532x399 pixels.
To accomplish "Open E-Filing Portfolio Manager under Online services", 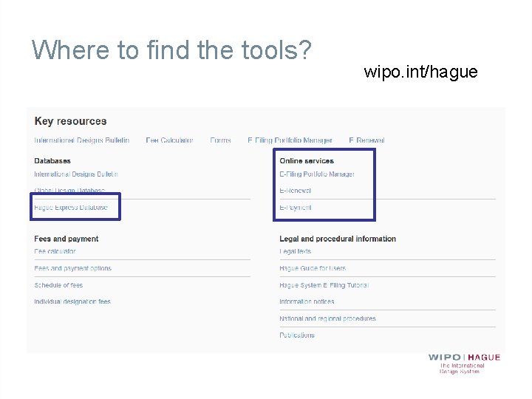I will tap(317, 174).
